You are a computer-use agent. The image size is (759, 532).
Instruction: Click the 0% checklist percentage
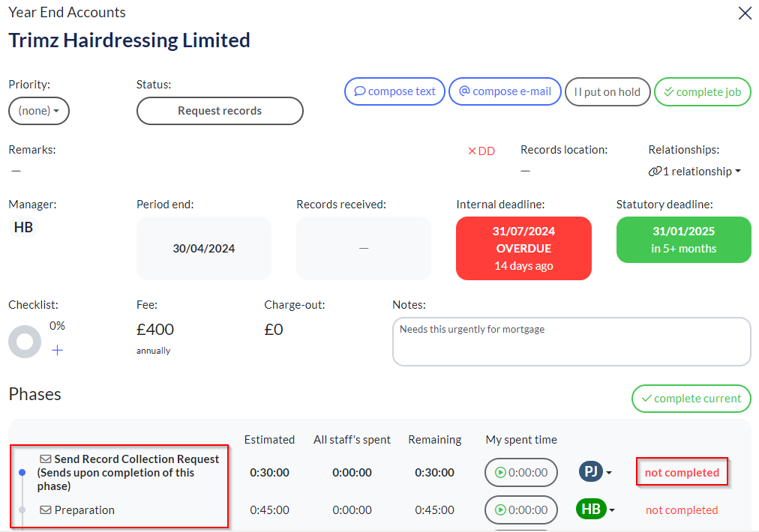[x=57, y=325]
